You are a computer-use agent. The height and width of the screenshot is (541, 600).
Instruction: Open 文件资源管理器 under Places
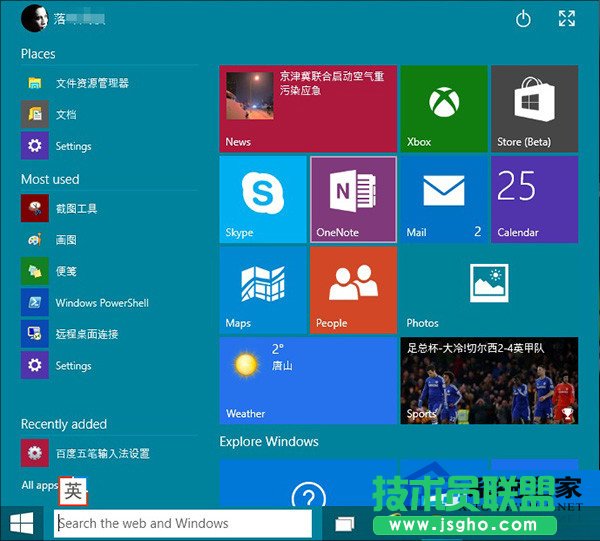[109, 83]
